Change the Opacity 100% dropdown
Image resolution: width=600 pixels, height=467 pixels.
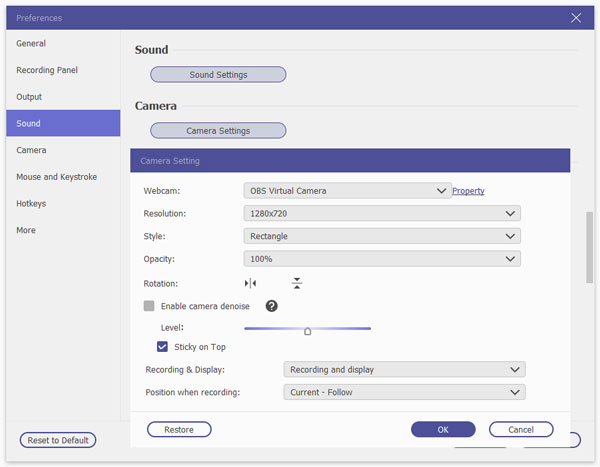[x=382, y=259]
